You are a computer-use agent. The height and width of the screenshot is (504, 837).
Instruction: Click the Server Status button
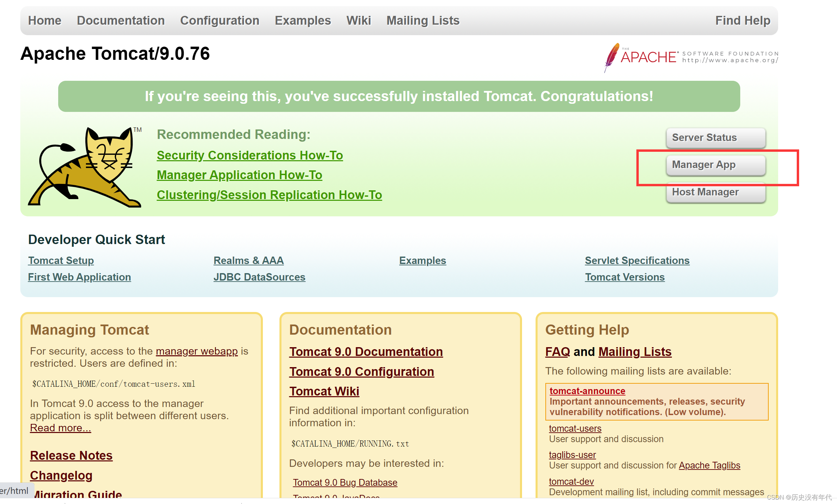716,138
